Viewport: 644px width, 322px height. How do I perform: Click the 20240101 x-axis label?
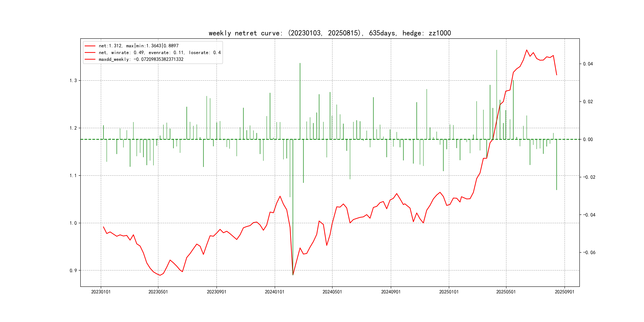tap(274, 292)
